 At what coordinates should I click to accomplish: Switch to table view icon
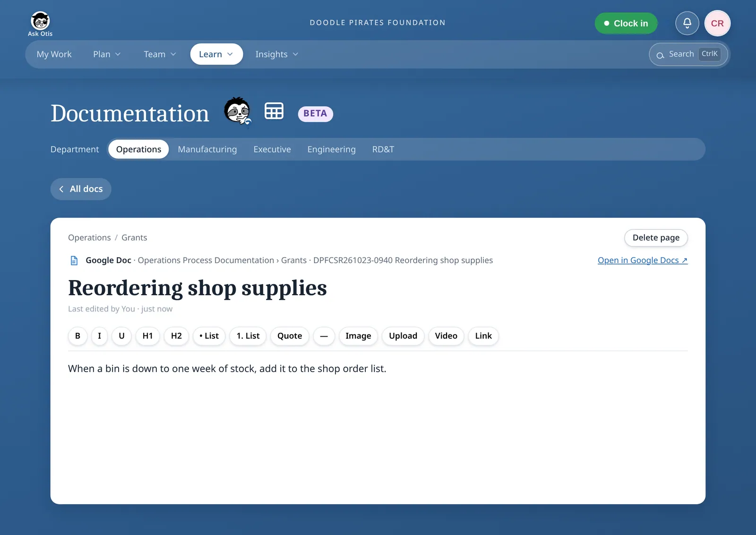(x=274, y=111)
